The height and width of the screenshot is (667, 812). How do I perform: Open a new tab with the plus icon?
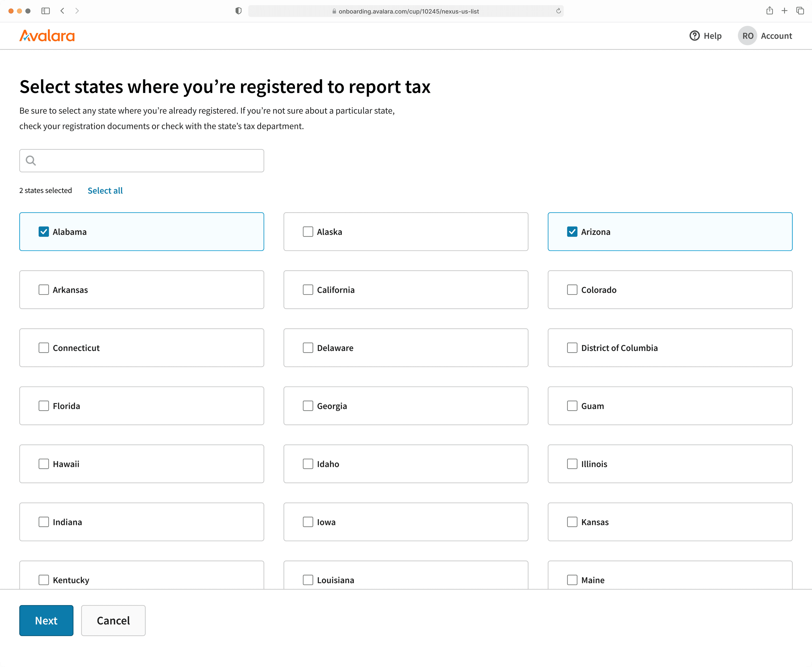(784, 11)
